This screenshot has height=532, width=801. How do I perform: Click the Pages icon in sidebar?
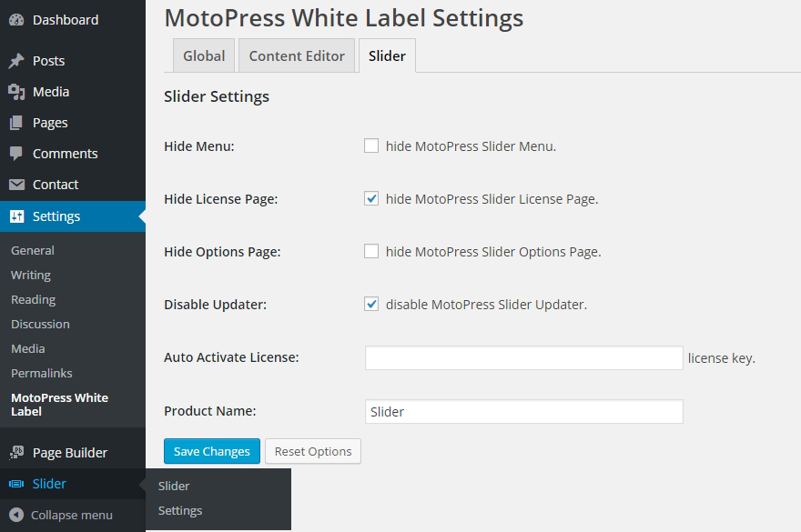pyautogui.click(x=16, y=123)
